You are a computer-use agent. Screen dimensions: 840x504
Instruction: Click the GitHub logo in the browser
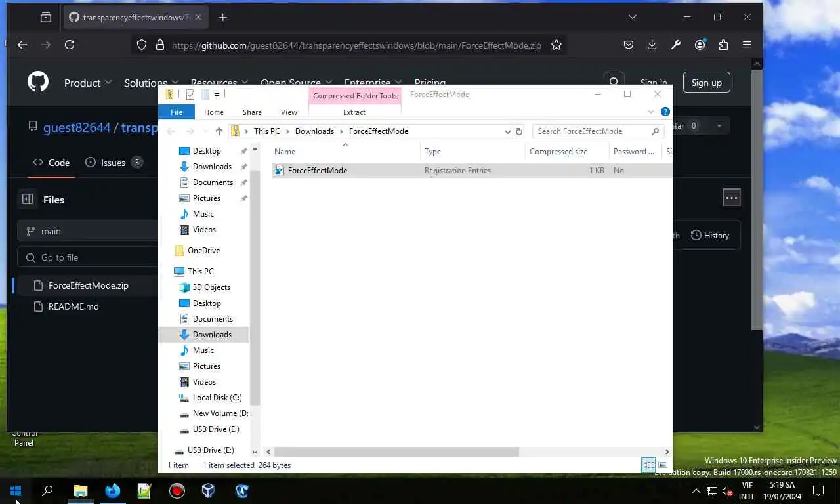click(x=38, y=83)
